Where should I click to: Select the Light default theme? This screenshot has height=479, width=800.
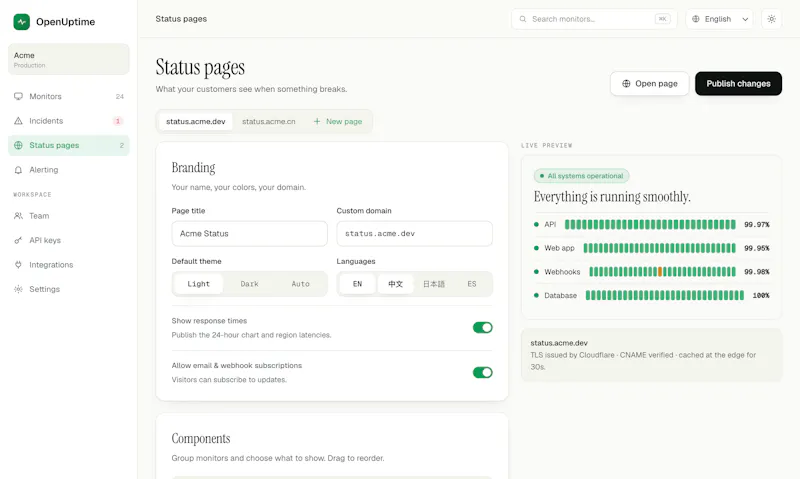click(198, 284)
